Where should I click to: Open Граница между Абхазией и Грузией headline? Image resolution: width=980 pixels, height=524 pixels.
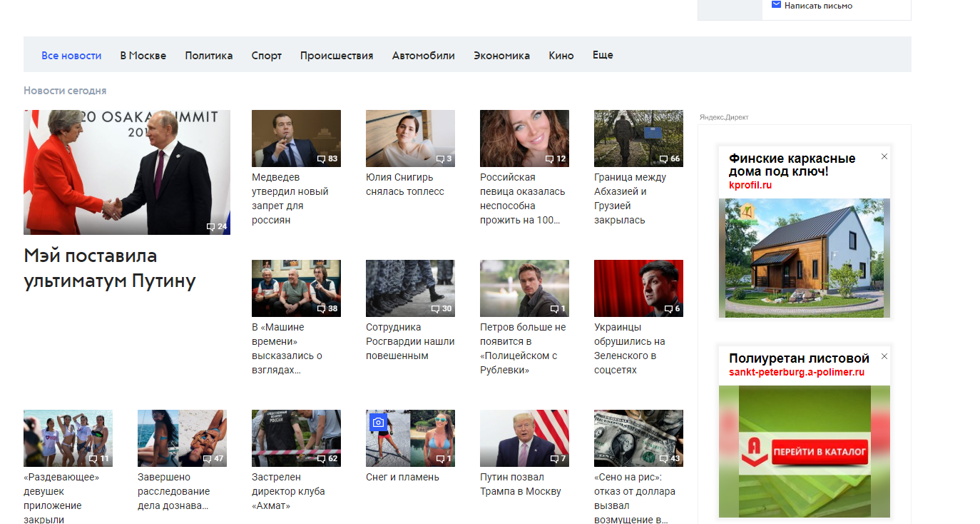click(631, 198)
